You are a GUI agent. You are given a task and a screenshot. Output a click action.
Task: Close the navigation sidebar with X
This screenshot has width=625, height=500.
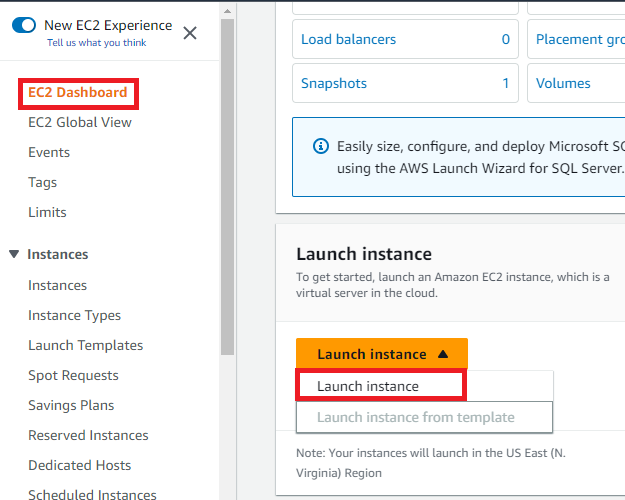(190, 33)
